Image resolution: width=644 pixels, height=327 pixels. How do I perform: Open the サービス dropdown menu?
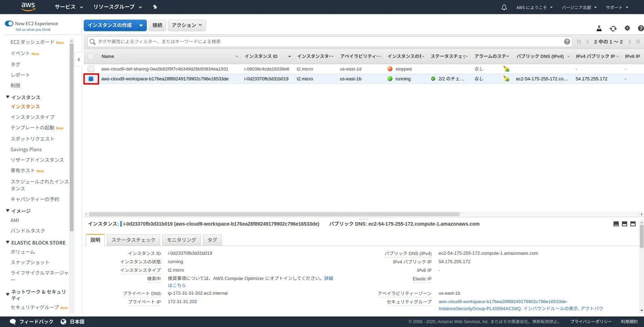[69, 7]
